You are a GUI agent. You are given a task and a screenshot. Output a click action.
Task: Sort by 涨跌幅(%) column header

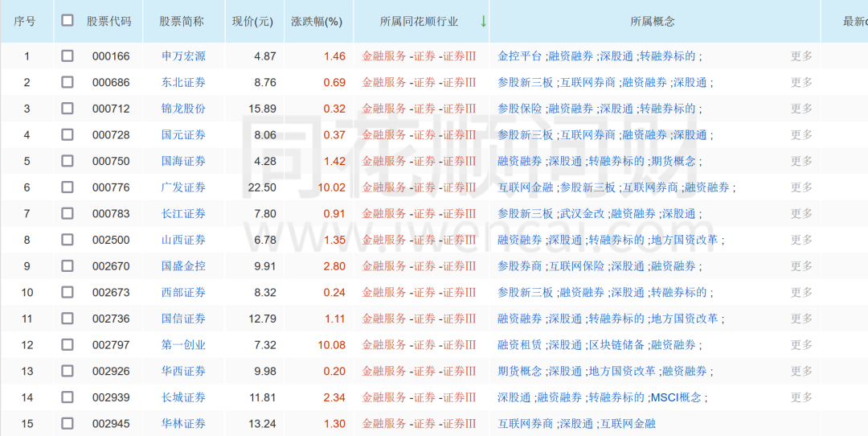point(317,22)
